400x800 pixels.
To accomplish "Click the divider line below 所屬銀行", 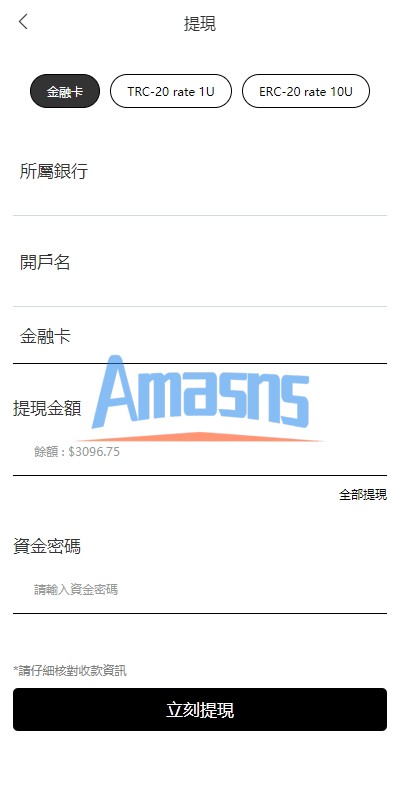I will point(200,215).
